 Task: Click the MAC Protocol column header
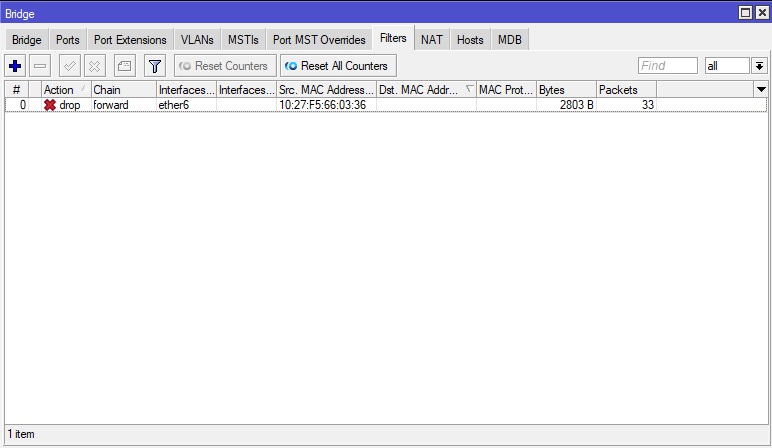[506, 90]
